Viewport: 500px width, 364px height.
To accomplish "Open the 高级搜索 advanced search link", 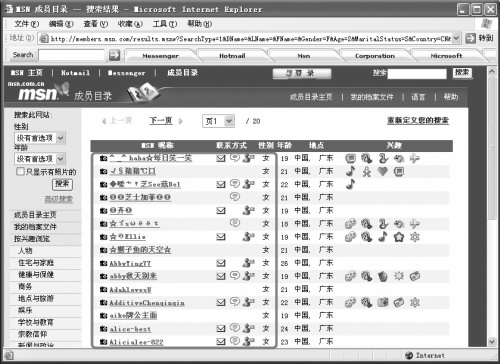I will 59,199.
